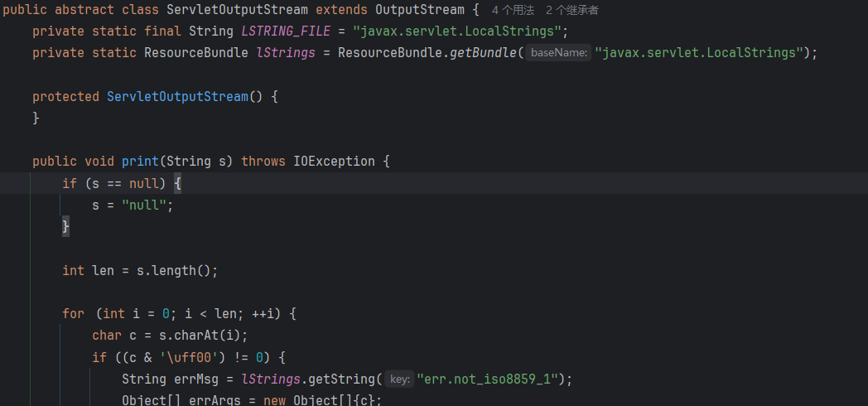
Task: Click the "2 个继承者" inheritors hint
Action: pyautogui.click(x=571, y=10)
